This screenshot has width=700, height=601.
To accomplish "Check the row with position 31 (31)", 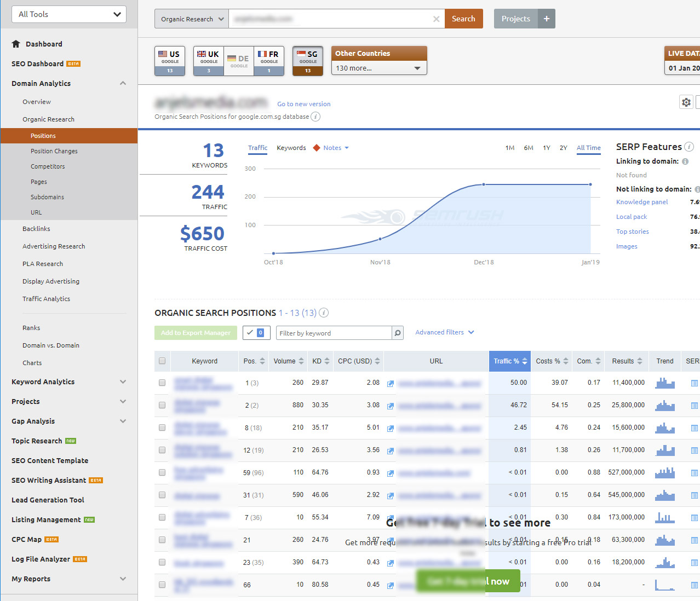I will click(x=162, y=495).
